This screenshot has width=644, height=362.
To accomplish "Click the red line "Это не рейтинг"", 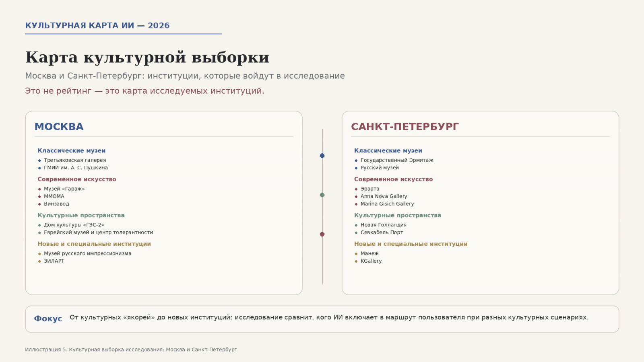I will point(144,91).
